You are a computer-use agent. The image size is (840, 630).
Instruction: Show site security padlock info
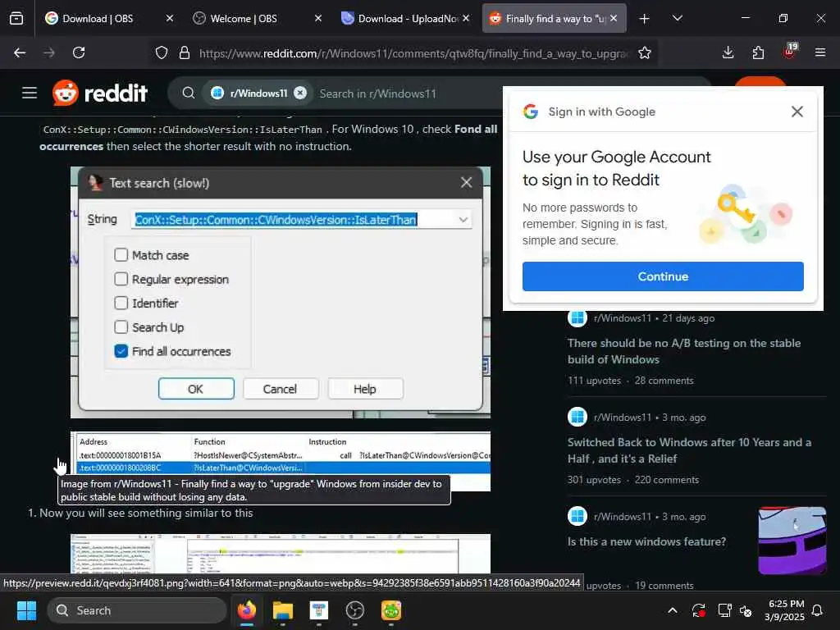pos(185,52)
